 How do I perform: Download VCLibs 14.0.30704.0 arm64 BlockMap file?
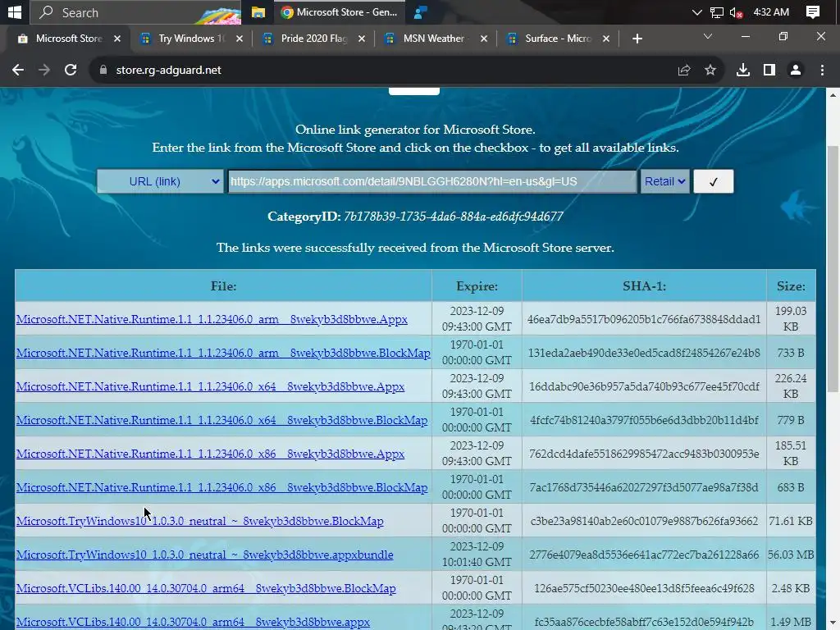pos(206,589)
